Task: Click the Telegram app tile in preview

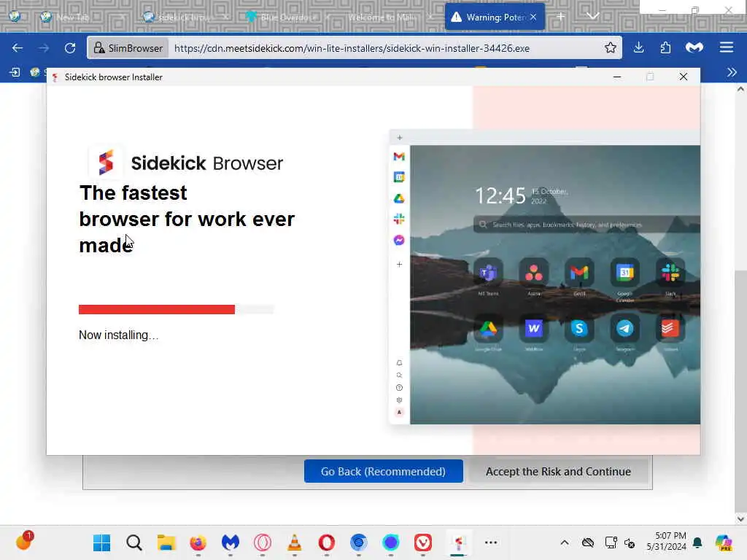Action: (x=624, y=329)
